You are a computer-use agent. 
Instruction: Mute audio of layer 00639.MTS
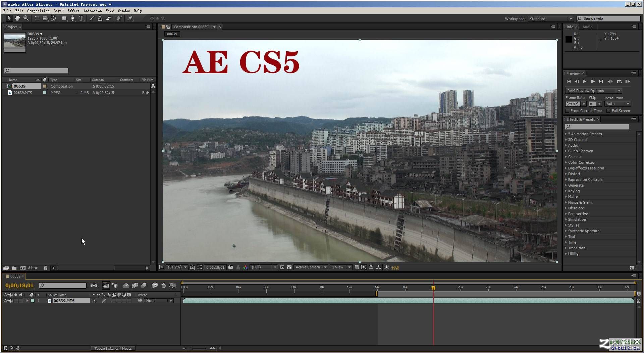[10, 301]
